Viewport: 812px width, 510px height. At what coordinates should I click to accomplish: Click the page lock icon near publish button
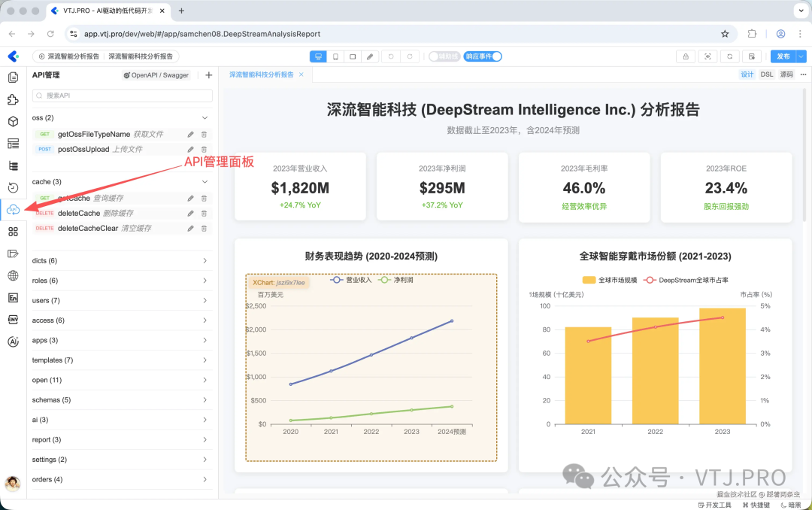coord(686,56)
